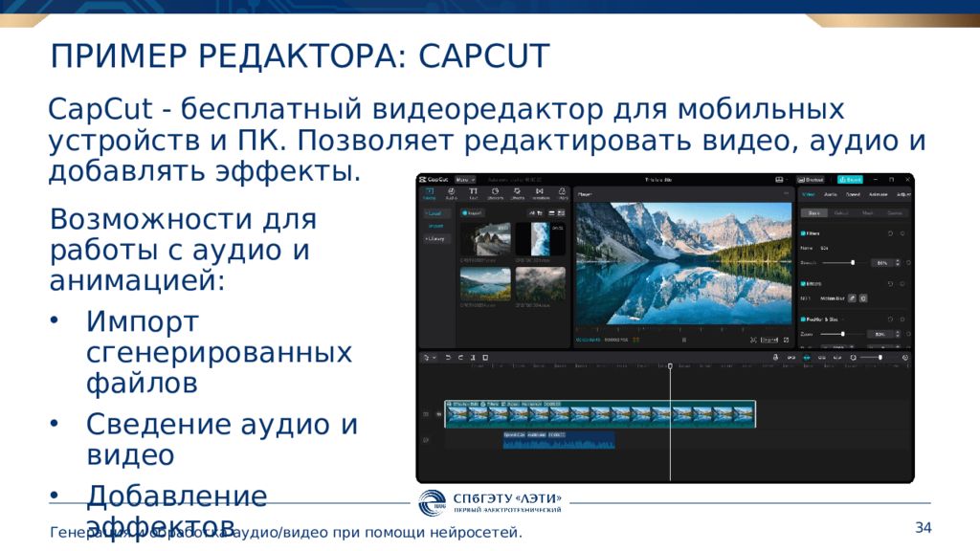Toggle the highlighted timeline snapping button

pyautogui.click(x=807, y=358)
